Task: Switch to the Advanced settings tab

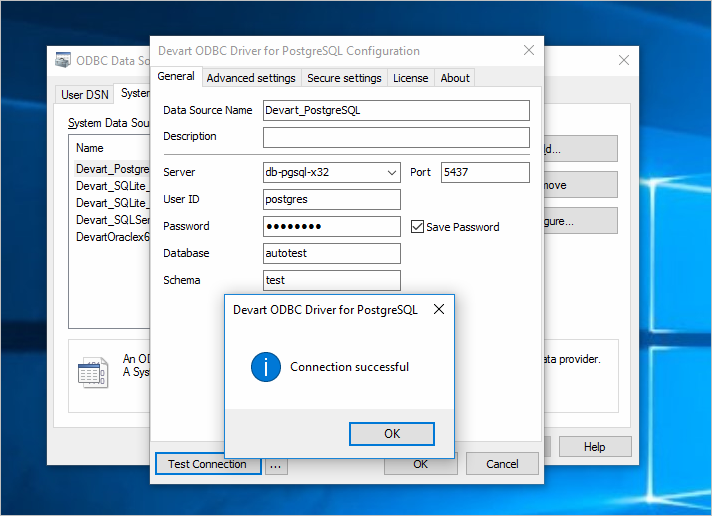Action: pos(251,78)
